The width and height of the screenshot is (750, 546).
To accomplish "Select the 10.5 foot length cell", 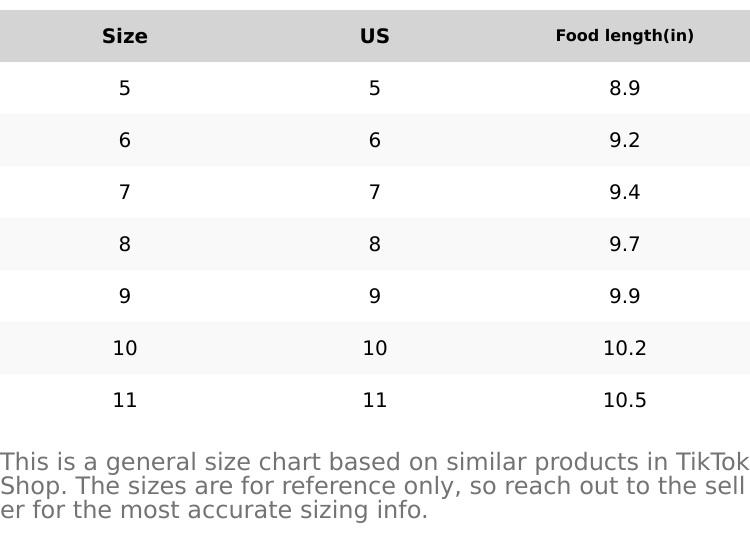I will click(x=624, y=400).
